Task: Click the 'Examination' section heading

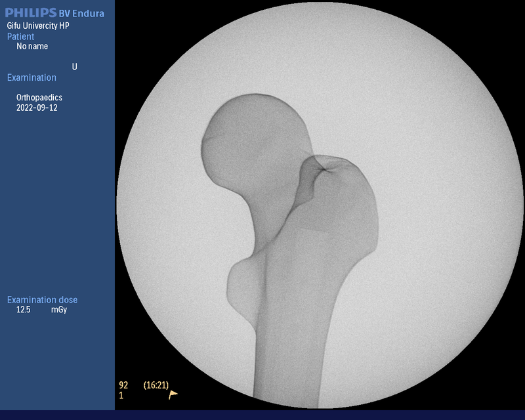Action: point(31,77)
